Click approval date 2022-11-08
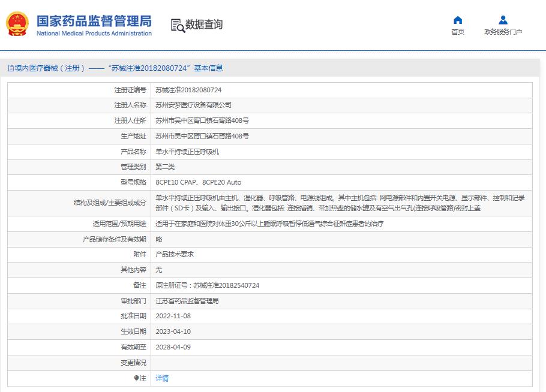Image resolution: width=546 pixels, height=392 pixels. coord(173,316)
